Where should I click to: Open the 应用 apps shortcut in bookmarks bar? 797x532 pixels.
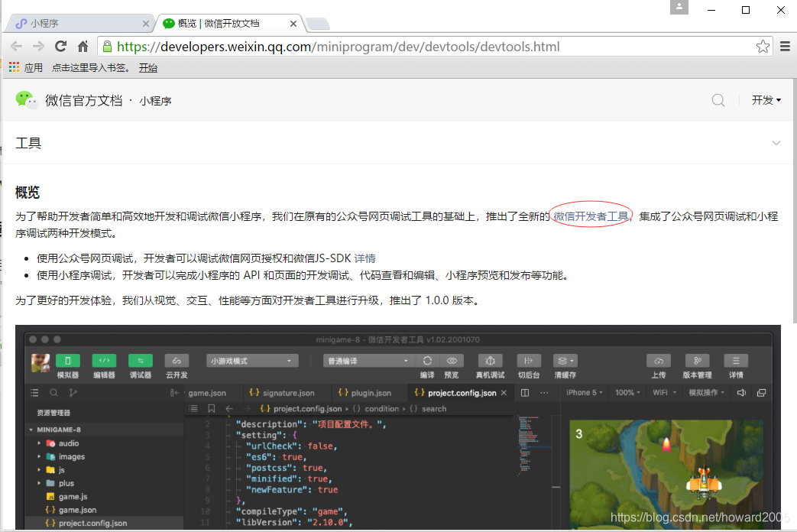coord(26,67)
